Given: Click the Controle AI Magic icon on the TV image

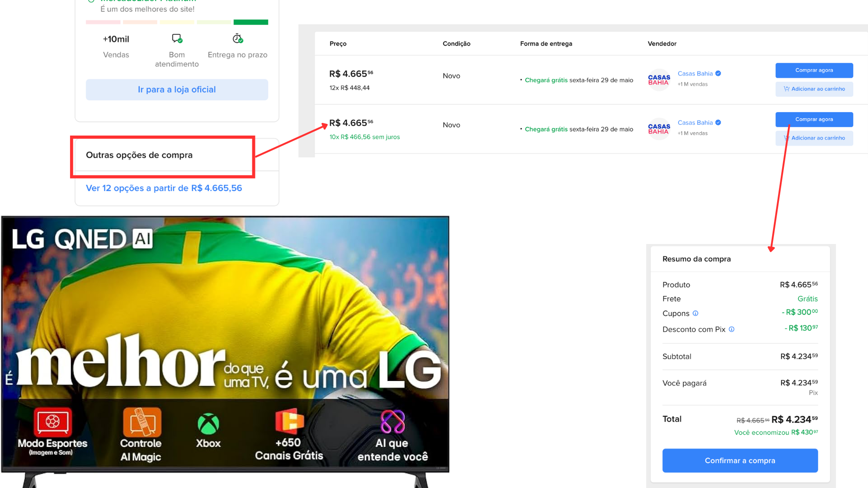Looking at the screenshot, I should click(x=142, y=422).
